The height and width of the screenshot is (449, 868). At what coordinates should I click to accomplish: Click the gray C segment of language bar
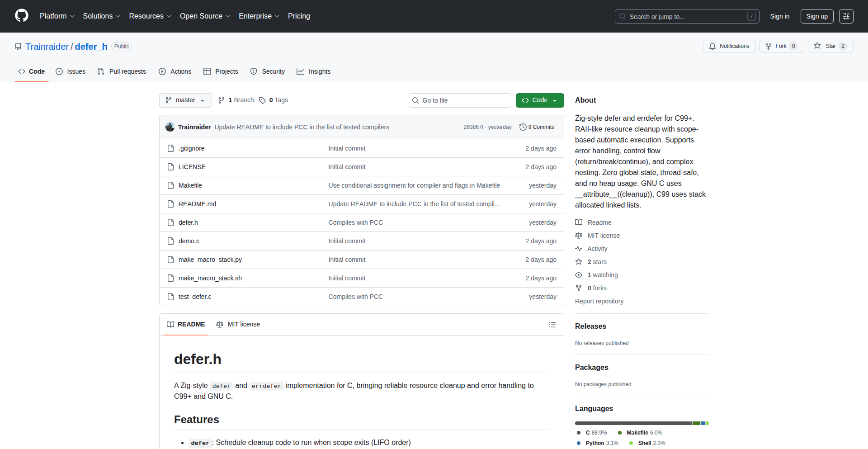coord(633,423)
